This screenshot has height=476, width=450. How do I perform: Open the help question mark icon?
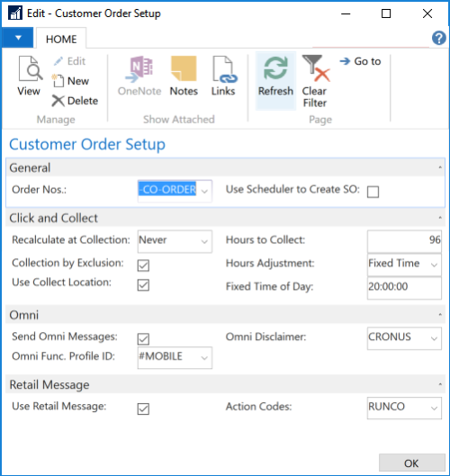(439, 39)
